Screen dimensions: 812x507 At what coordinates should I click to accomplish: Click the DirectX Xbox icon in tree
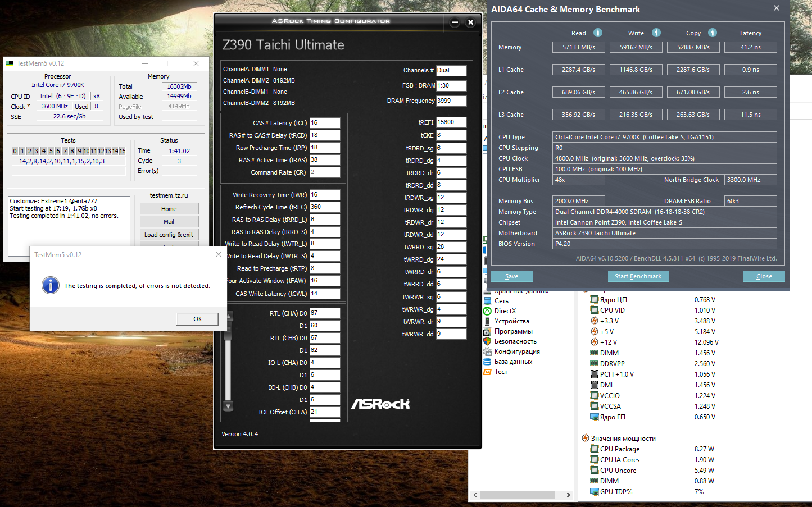[487, 311]
